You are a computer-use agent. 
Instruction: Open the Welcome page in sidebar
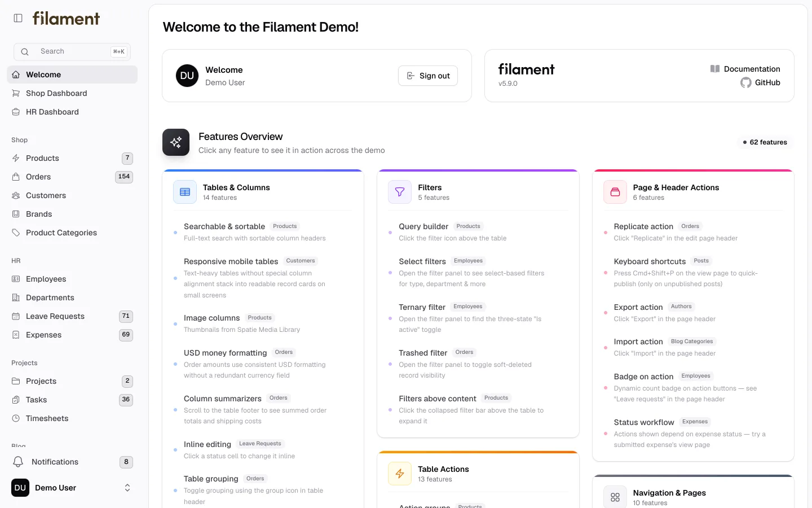coord(72,75)
